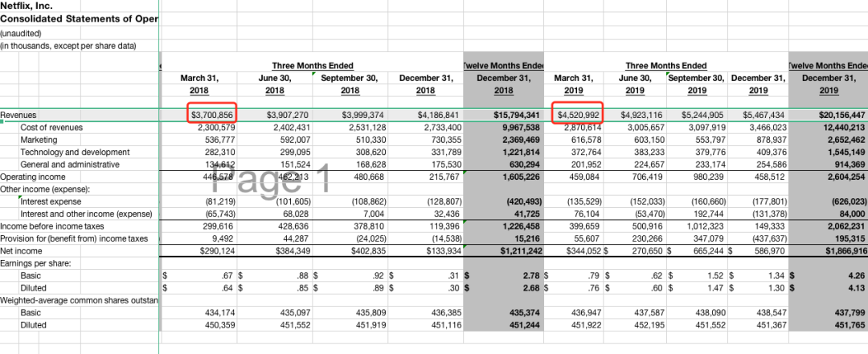Click the bold basic EPS value 2.78

coord(532,275)
